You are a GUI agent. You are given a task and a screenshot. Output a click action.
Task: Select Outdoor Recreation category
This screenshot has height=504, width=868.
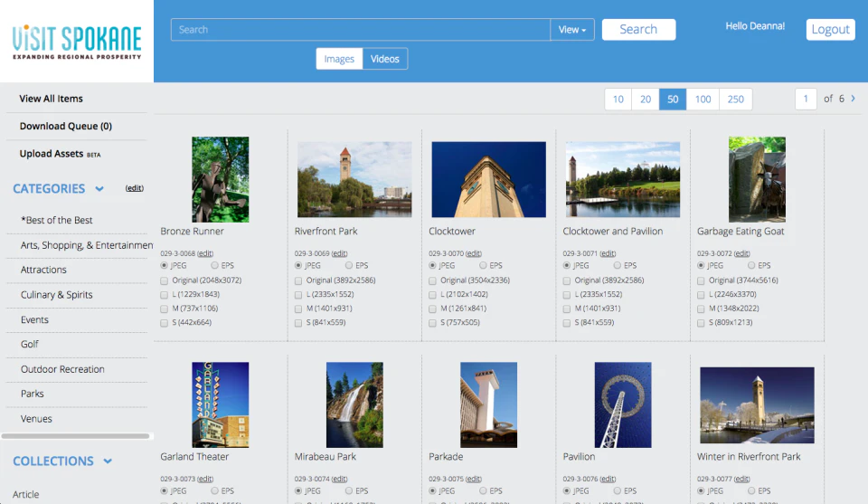62,369
